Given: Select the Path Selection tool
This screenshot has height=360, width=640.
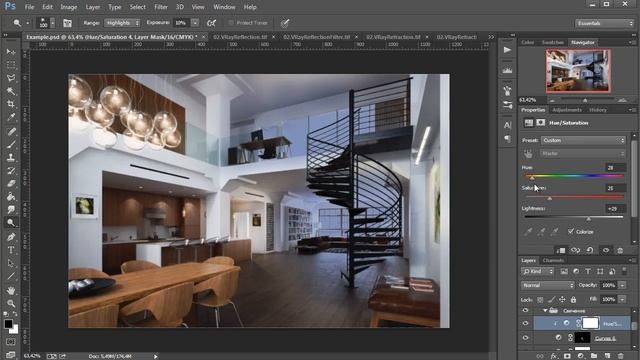Looking at the screenshot, I should click(x=11, y=263).
